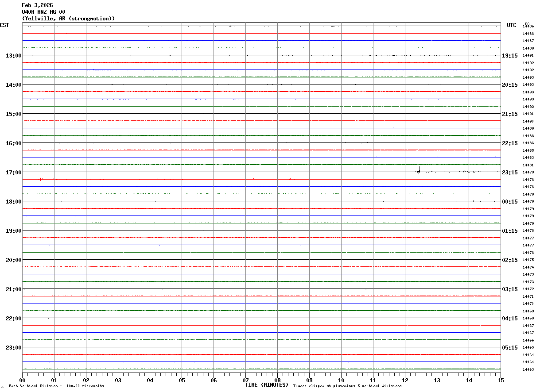The height and width of the screenshot is (392, 536).
Task: Select the 22:00 CST row label
Action: pos(13,319)
